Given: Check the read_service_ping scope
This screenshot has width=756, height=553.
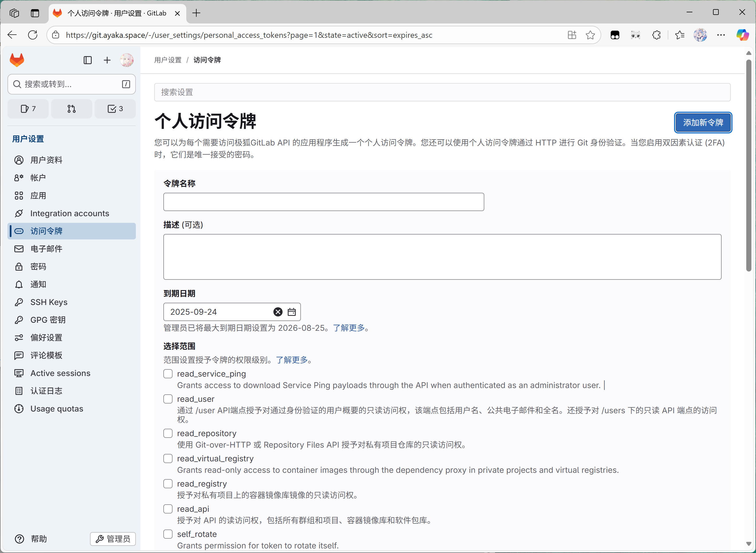Looking at the screenshot, I should (168, 373).
